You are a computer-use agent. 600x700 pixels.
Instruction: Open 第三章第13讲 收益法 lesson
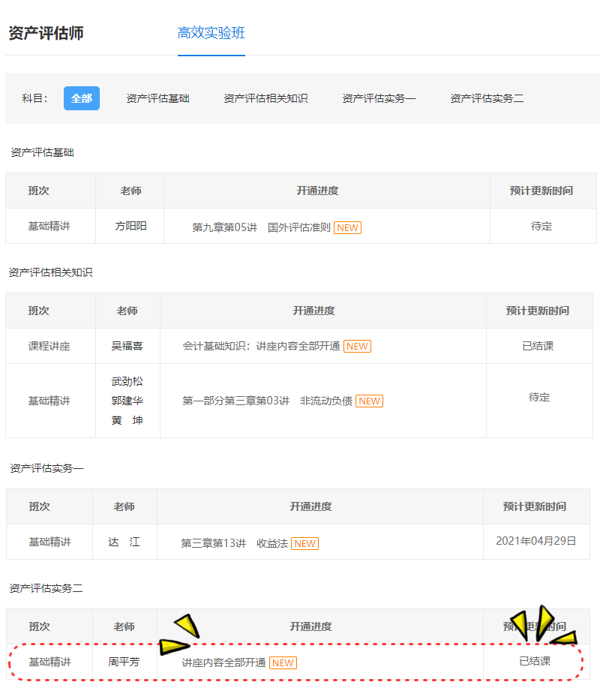pos(234,543)
